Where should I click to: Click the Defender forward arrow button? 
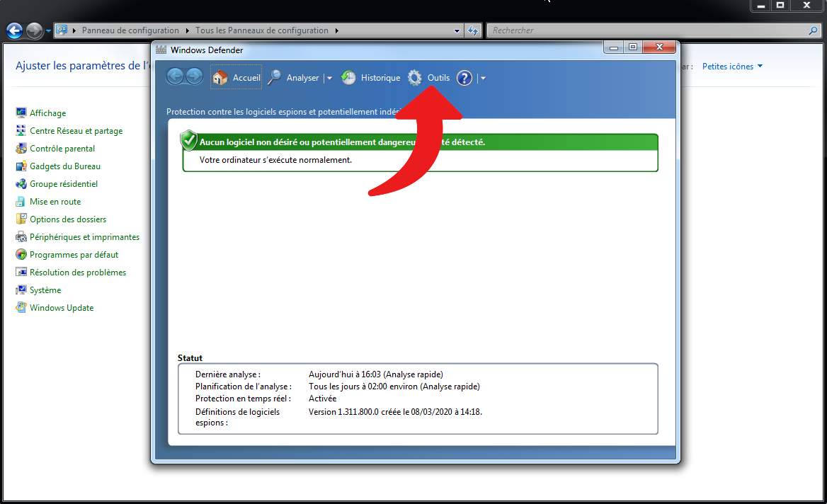coord(194,77)
